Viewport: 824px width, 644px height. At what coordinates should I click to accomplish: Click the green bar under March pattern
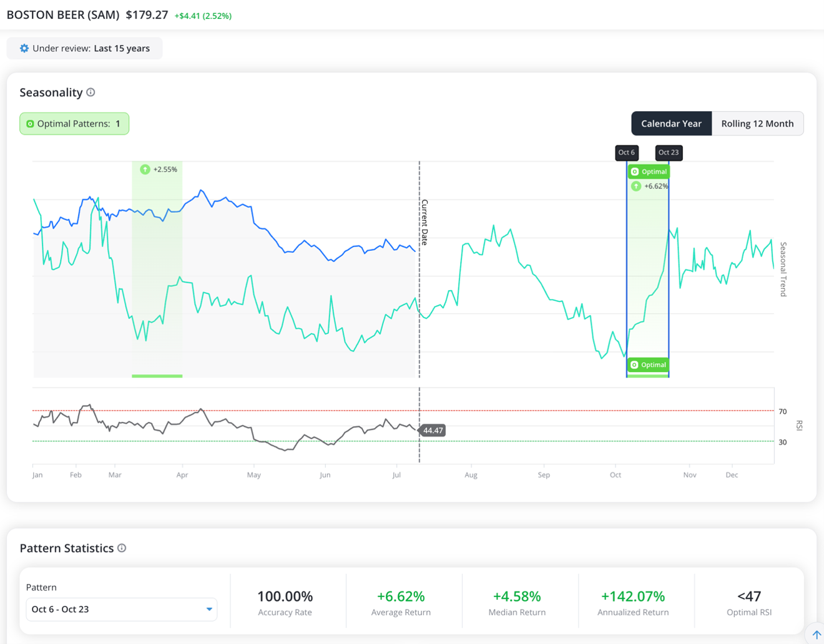point(157,376)
